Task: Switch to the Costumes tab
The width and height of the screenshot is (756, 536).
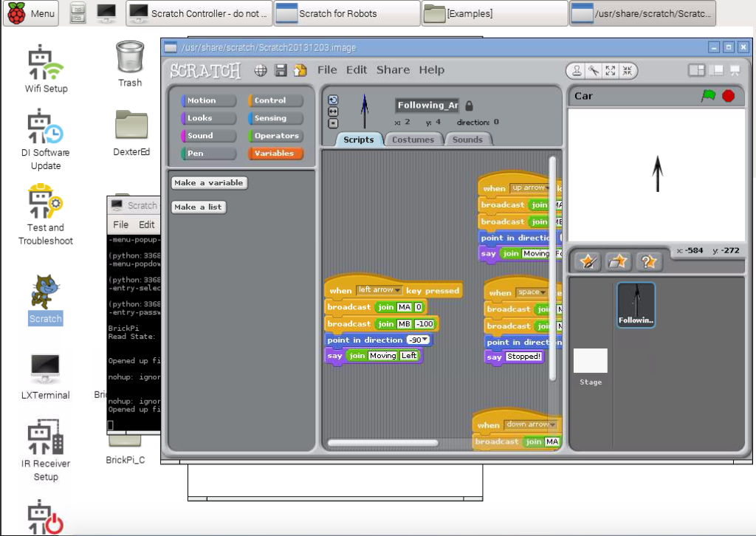Action: pyautogui.click(x=415, y=138)
